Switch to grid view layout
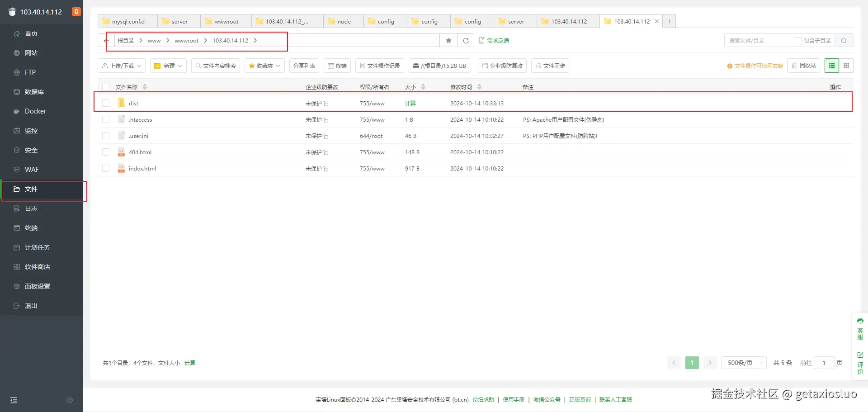The height and width of the screenshot is (412, 868). coord(846,66)
